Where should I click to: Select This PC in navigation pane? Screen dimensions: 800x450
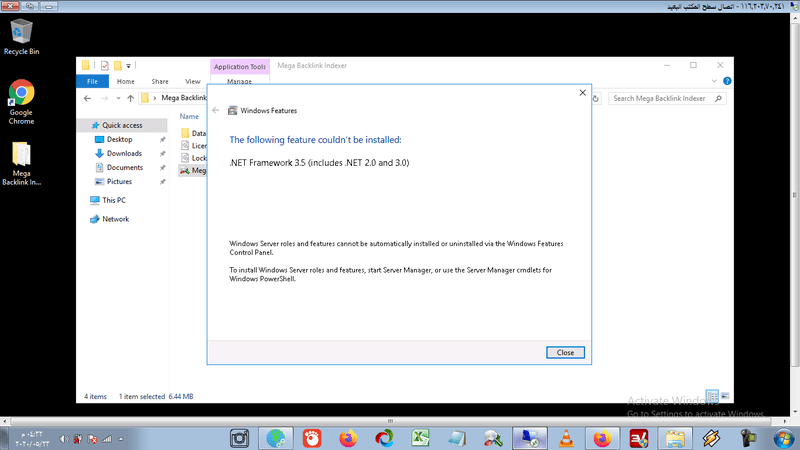(x=114, y=200)
